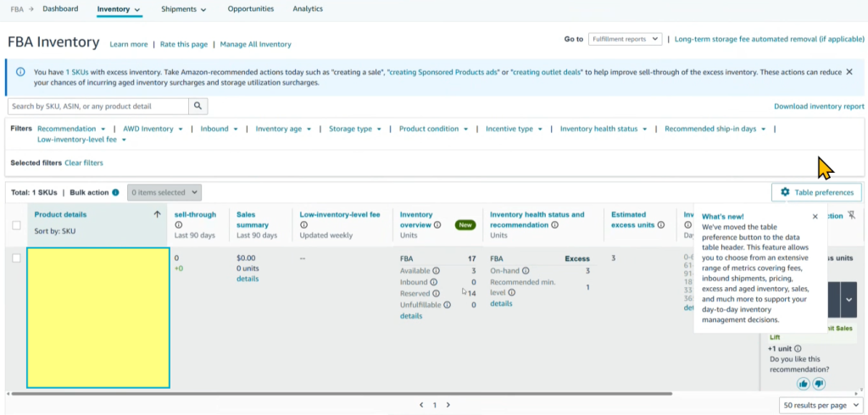Open the Shipments menu

[185, 9]
